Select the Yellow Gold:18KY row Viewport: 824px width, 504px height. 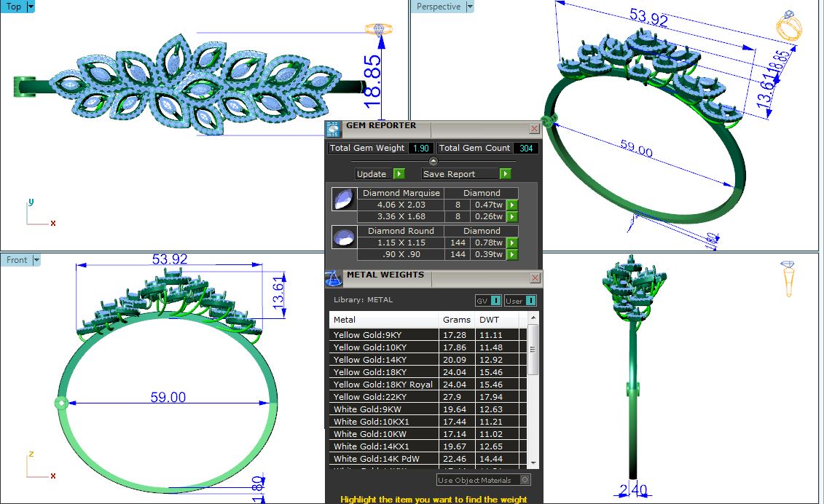tap(383, 372)
